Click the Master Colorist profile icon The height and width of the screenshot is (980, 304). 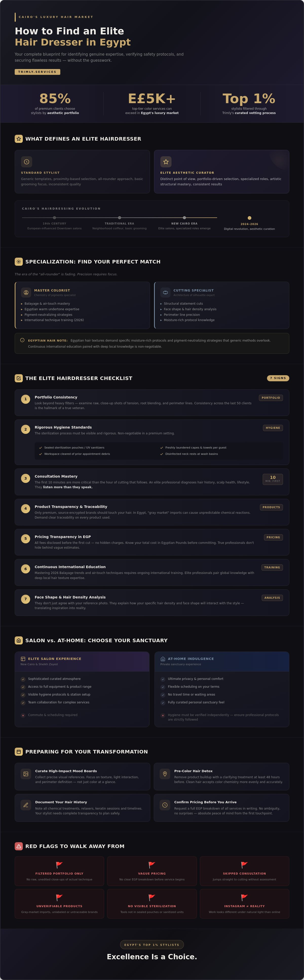26,293
